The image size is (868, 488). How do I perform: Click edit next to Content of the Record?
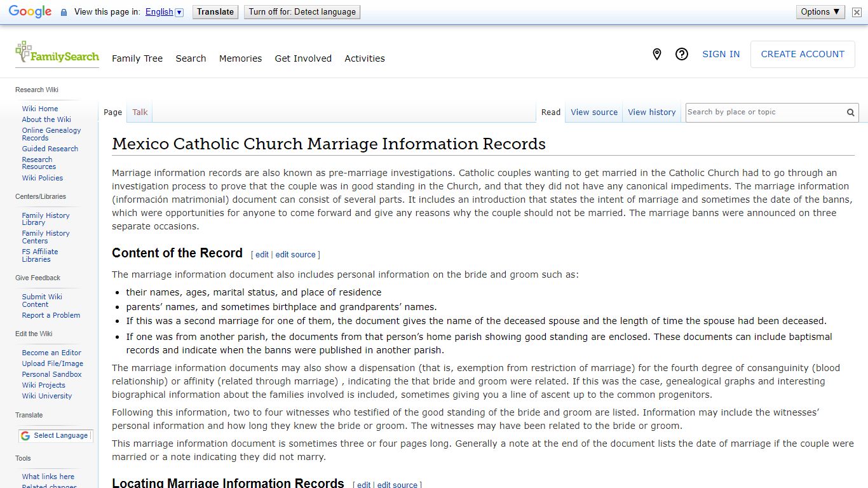262,255
